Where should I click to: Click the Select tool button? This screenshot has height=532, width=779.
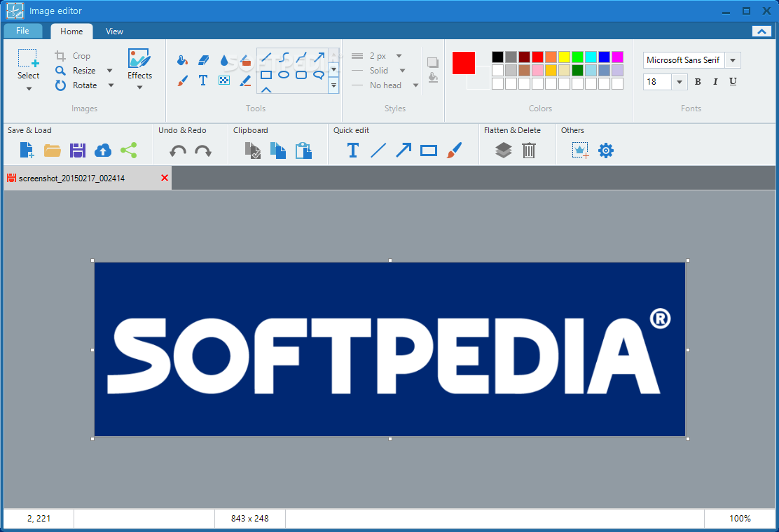(x=28, y=64)
